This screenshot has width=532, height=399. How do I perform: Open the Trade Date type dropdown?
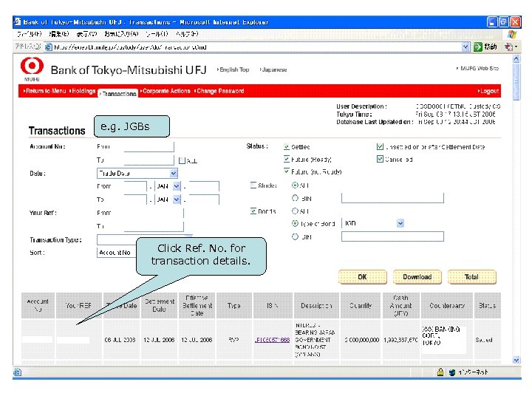coord(174,174)
